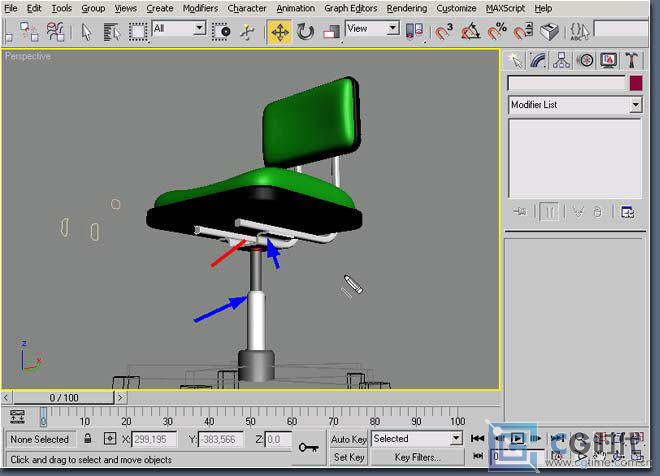Open the Graph Editors menu
660x476 pixels.
pyautogui.click(x=351, y=8)
